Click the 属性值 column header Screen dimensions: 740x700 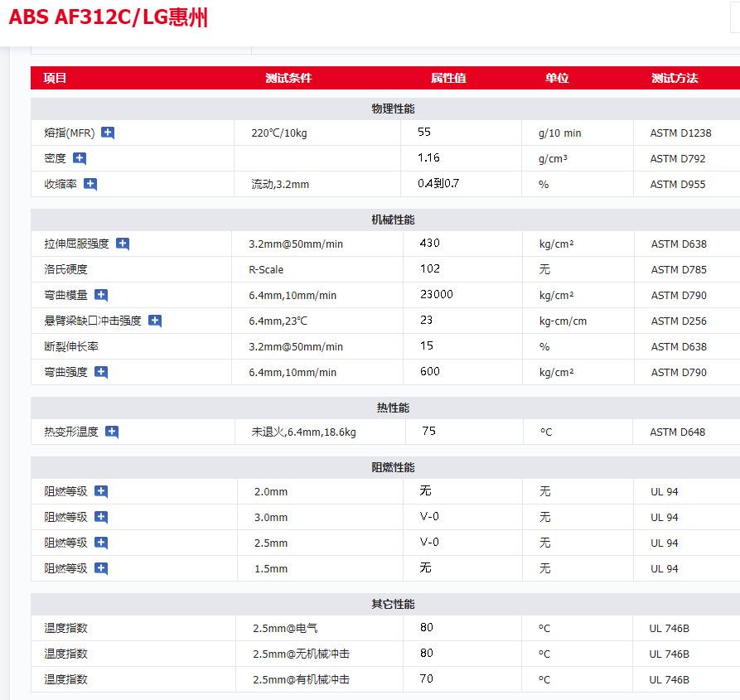click(448, 78)
